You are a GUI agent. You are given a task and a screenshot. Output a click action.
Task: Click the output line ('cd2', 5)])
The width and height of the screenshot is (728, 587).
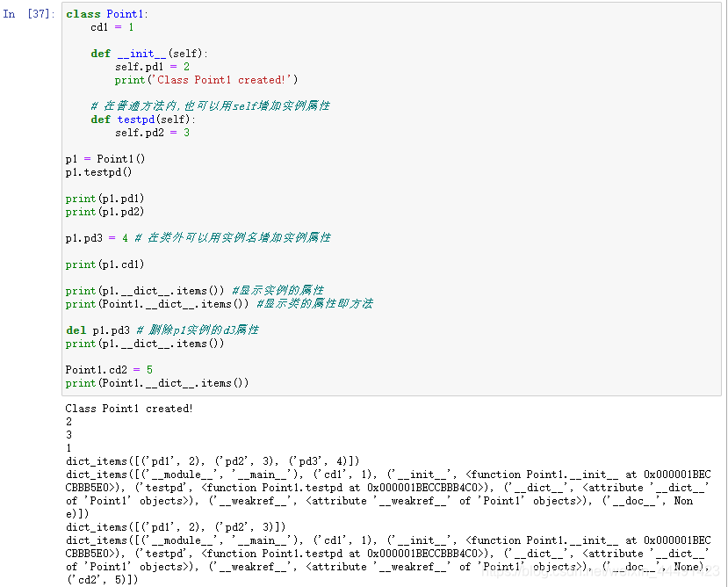coord(102,580)
